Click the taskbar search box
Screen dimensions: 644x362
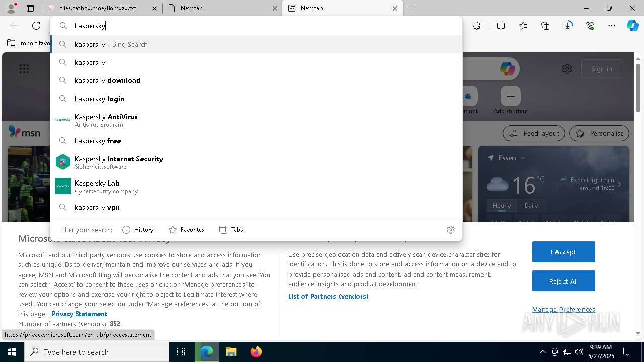coord(97,352)
